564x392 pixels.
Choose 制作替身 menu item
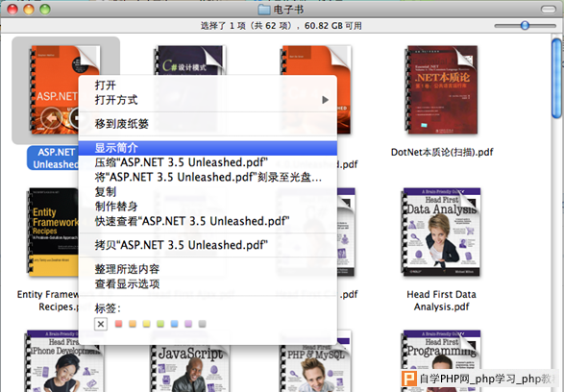tap(208, 207)
